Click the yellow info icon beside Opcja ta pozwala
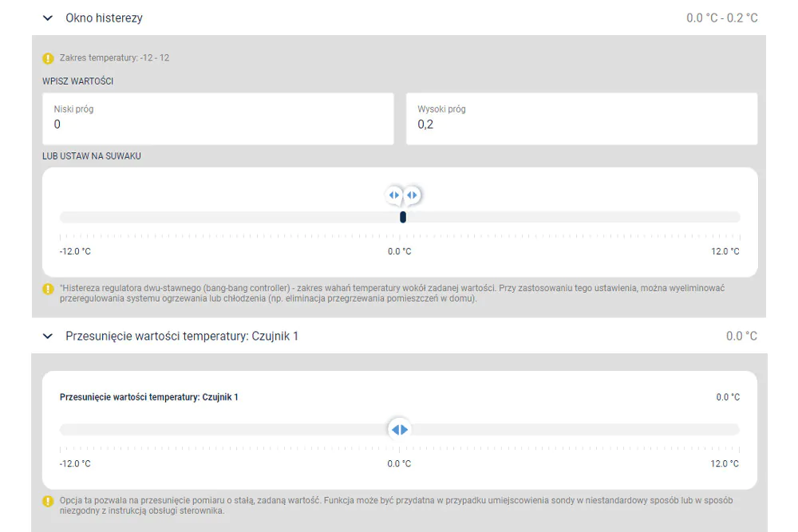Image resolution: width=798 pixels, height=532 pixels. pyautogui.click(x=48, y=502)
